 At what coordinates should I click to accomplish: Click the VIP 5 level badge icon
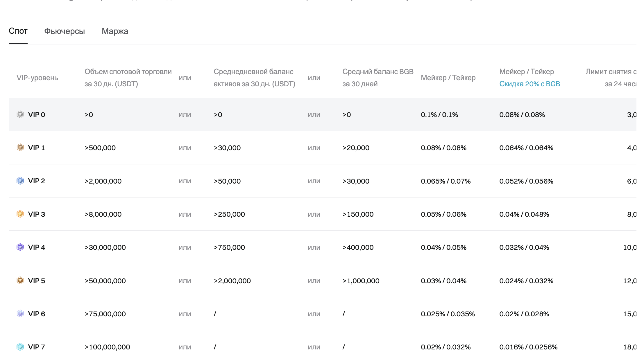(x=20, y=280)
